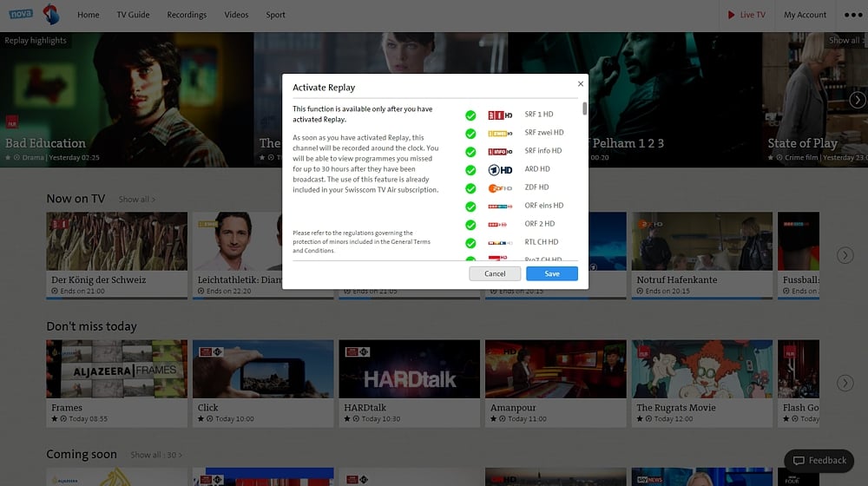Open the TV Guide menu item

pos(133,15)
